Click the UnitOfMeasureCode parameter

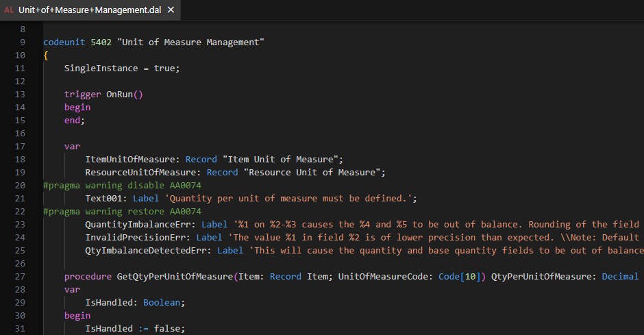[383, 277]
